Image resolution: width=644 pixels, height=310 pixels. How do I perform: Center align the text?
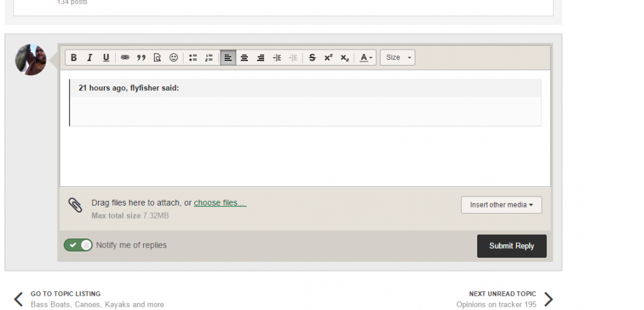click(x=244, y=57)
